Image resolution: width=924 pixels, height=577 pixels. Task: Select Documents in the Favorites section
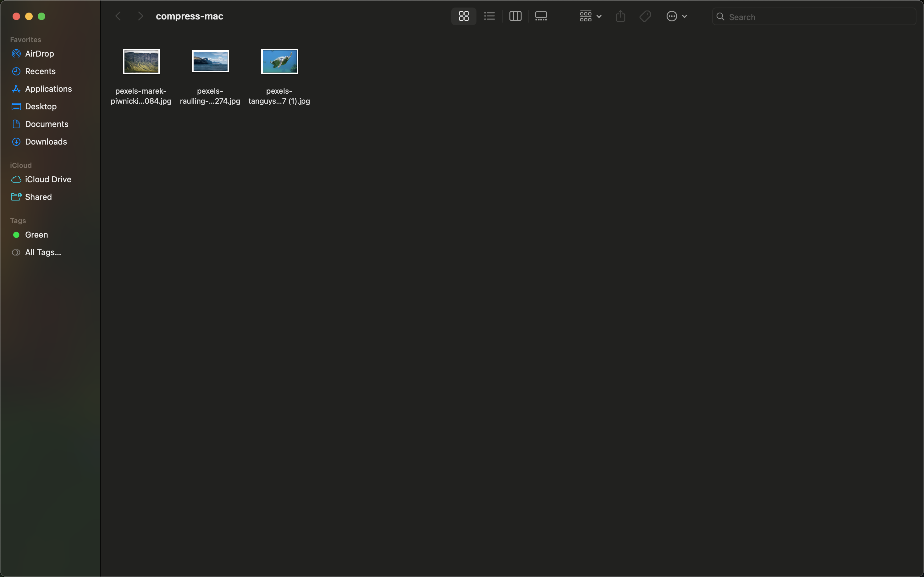(47, 124)
